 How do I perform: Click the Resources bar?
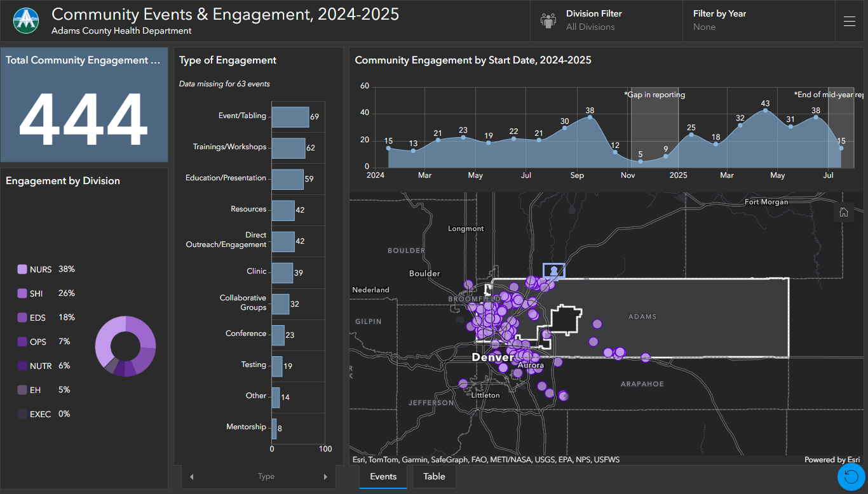click(x=283, y=210)
